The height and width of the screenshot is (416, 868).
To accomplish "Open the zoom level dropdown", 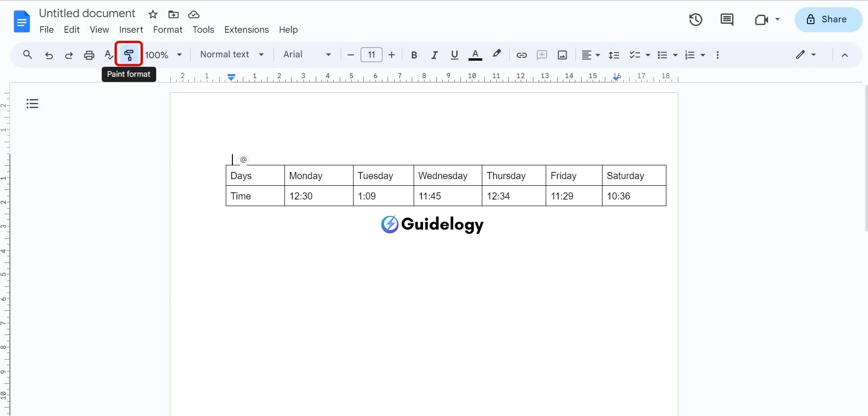I will 163,55.
